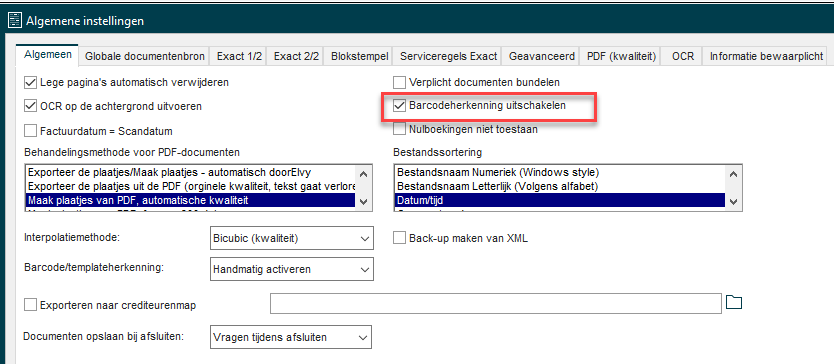
Task: Uncheck Lege pagina's automatisch verwijderen
Action: coord(30,82)
